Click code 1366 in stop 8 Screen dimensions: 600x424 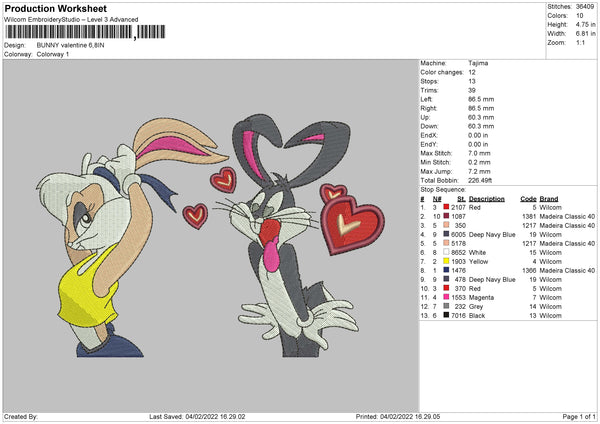click(x=529, y=270)
